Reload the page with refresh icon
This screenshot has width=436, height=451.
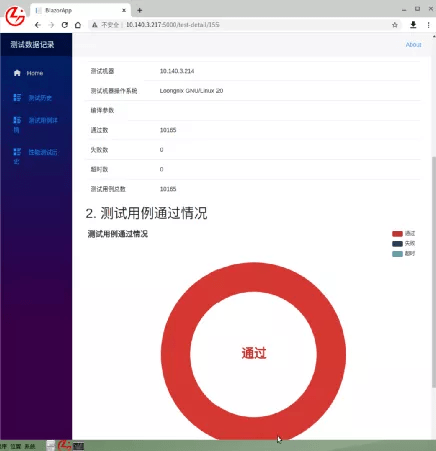[65, 25]
